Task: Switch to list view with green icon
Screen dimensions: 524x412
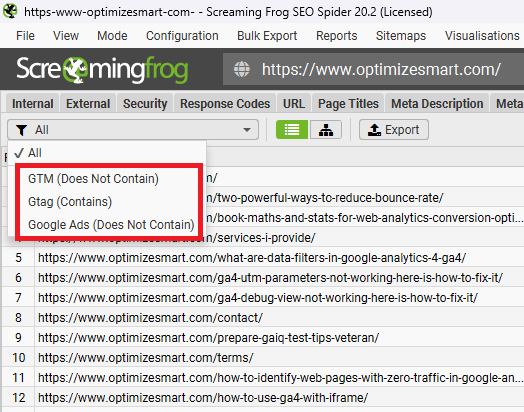Action: click(292, 130)
